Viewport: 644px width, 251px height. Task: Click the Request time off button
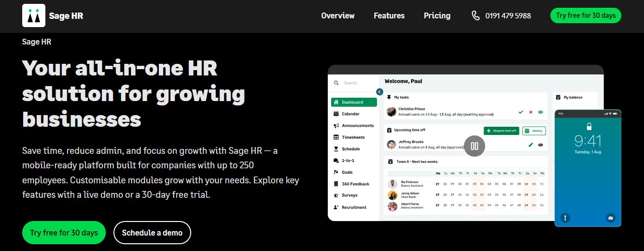click(501, 131)
